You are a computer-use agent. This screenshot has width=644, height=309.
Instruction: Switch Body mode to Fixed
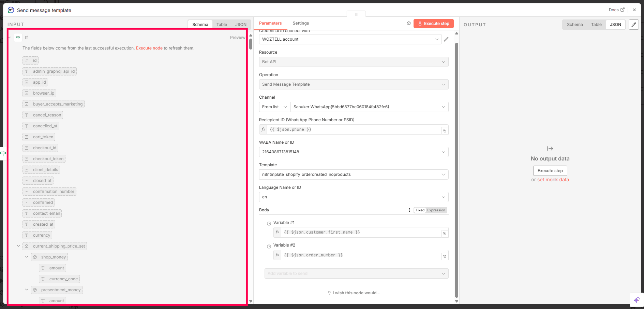[x=420, y=210]
